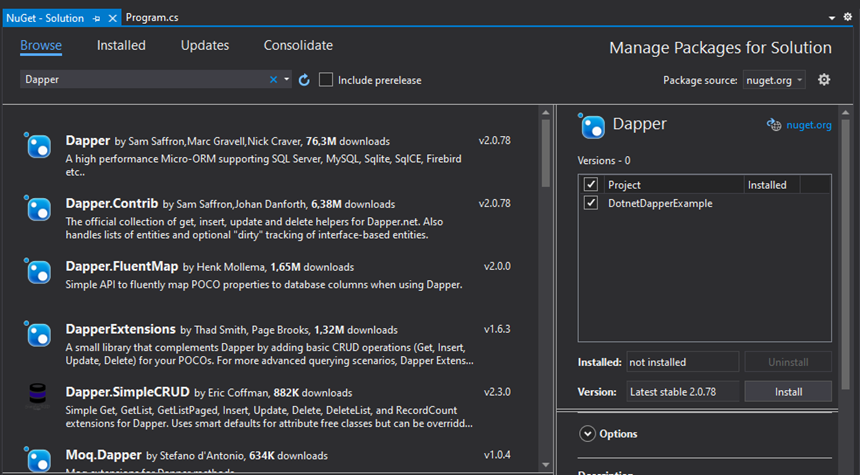Refresh the package search results

coord(304,80)
